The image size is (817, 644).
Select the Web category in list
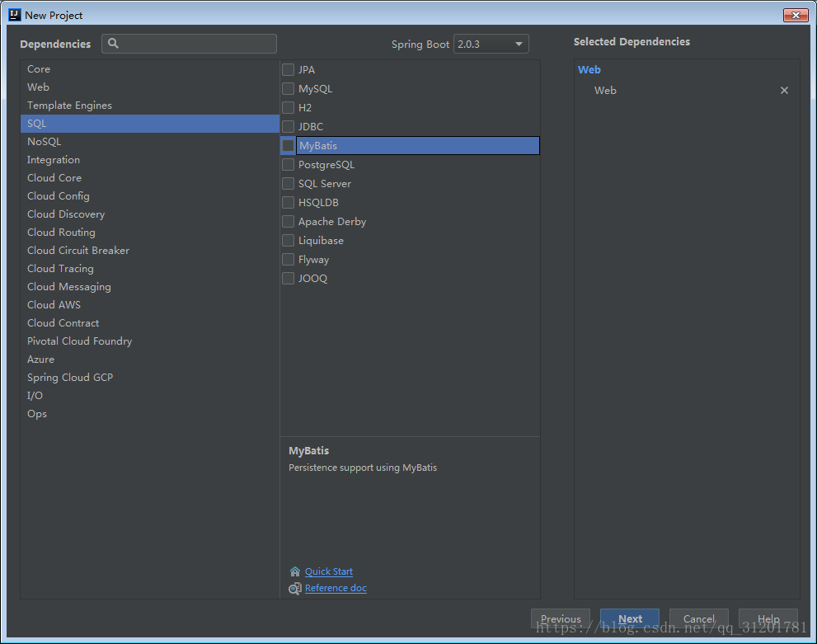pos(149,87)
